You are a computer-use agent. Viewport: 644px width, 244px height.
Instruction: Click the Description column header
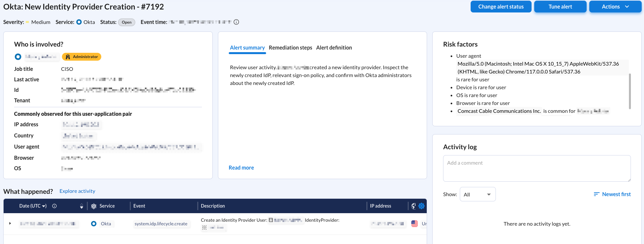[213, 206]
